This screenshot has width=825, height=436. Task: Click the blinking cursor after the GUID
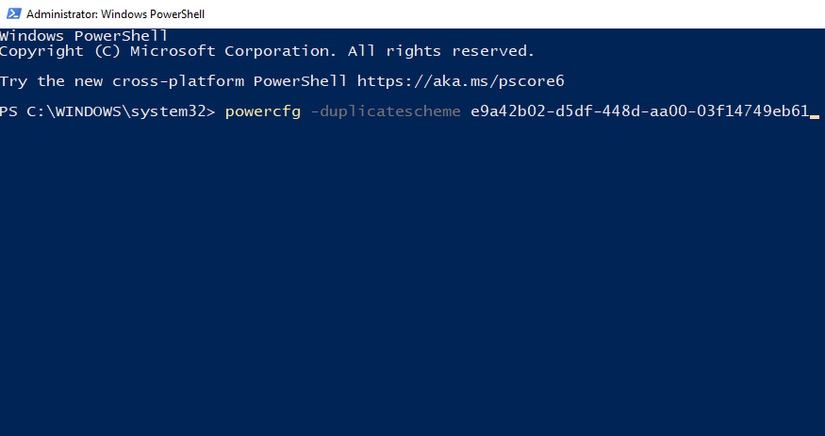pos(815,116)
